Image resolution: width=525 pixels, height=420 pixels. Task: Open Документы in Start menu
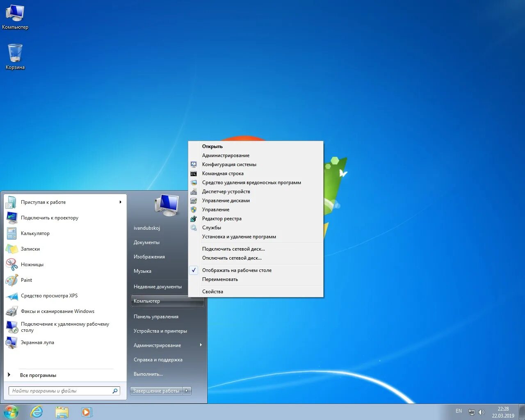(x=146, y=242)
